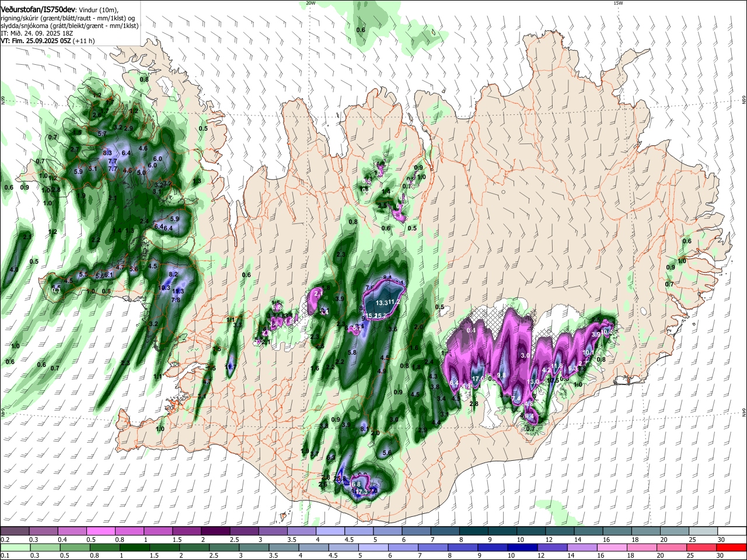Viewport: 747px width, 560px height.
Task: Click the white swatch above 30 in the upper legend
Action: click(731, 531)
